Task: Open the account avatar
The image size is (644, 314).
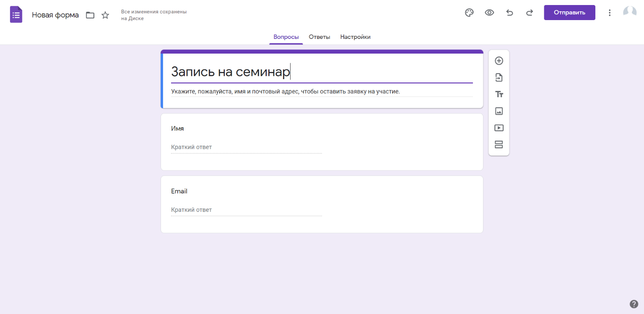Action: click(630, 13)
